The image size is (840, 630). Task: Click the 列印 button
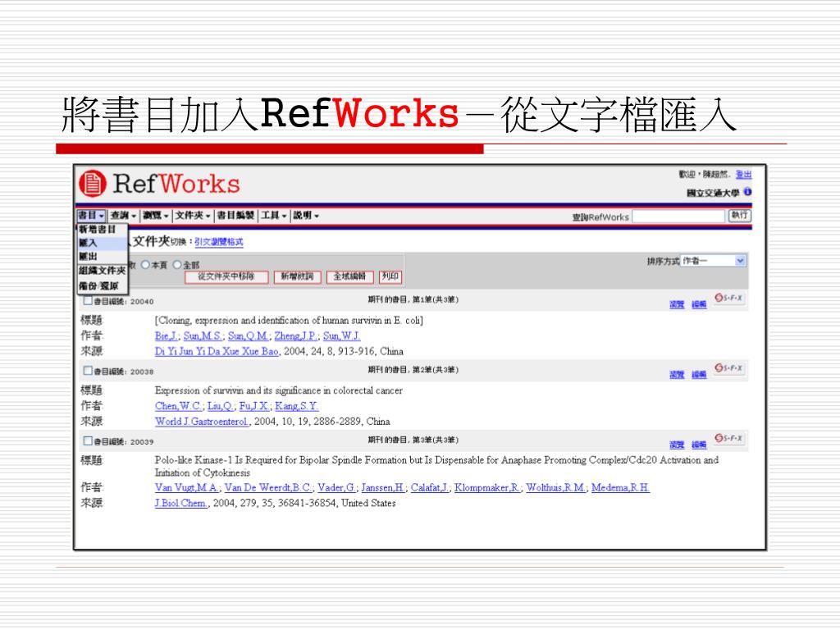coord(390,276)
